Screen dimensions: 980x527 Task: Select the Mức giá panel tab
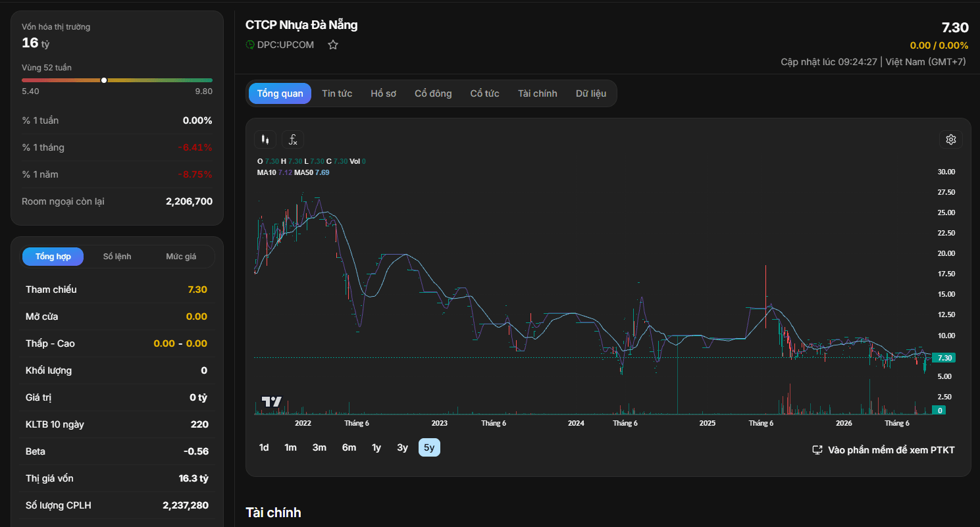[x=181, y=257]
